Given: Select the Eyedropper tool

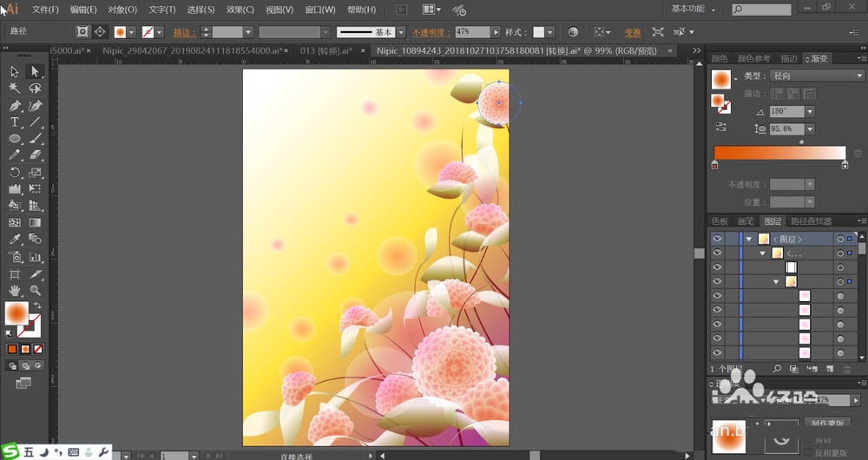Looking at the screenshot, I should pyautogui.click(x=15, y=240).
